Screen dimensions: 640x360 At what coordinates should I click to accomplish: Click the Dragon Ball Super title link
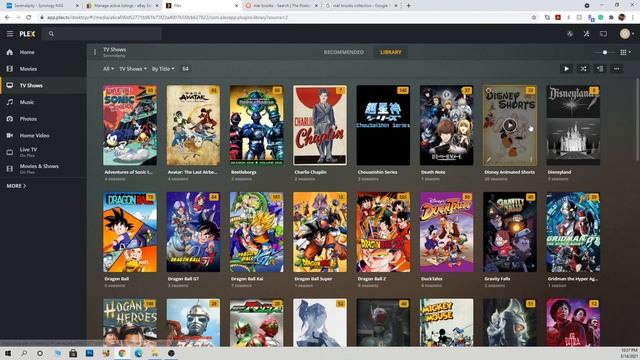(313, 279)
